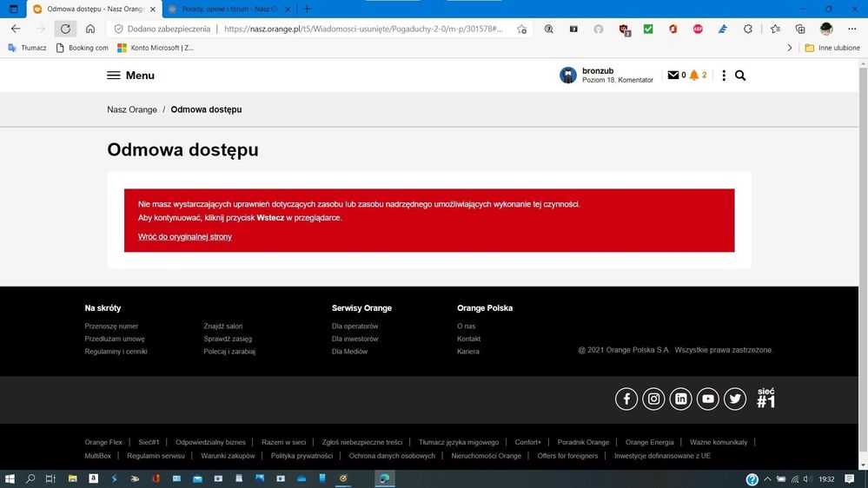
Task: Open the Facebook social icon
Action: 626,399
